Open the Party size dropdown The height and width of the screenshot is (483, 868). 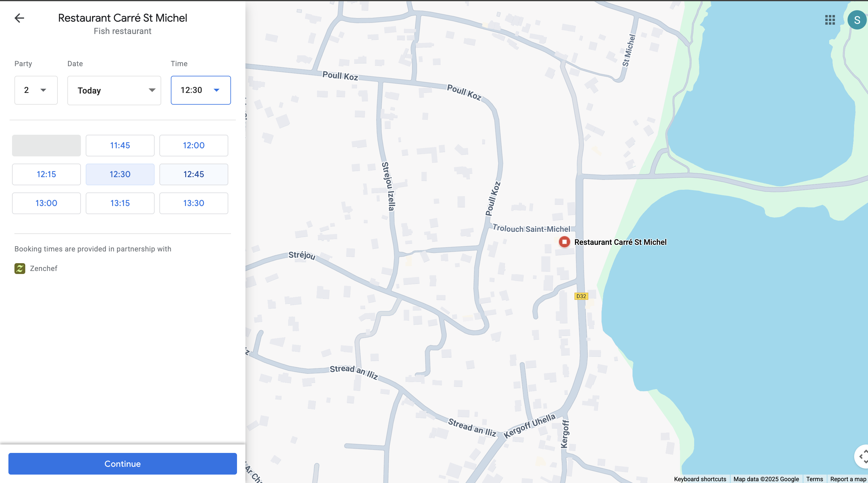coord(36,90)
